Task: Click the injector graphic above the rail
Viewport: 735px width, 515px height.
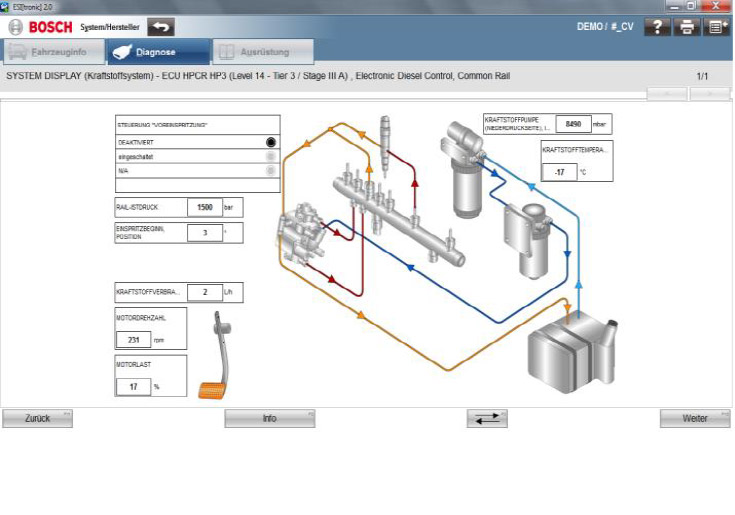Action: pyautogui.click(x=385, y=145)
